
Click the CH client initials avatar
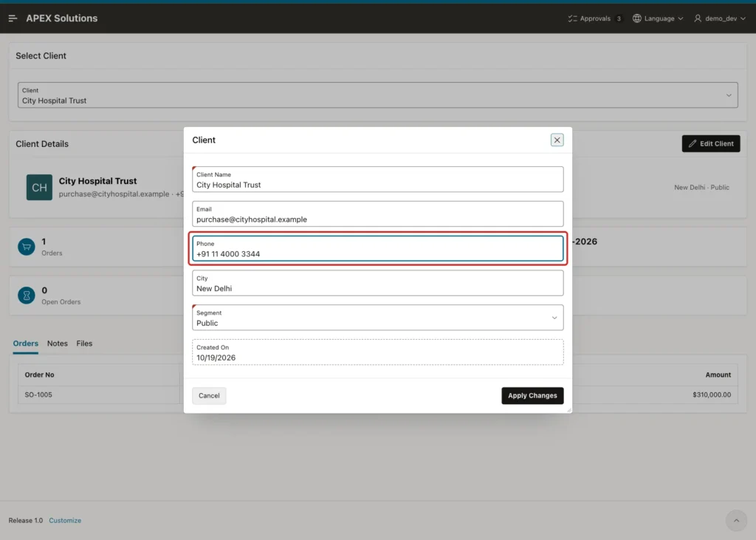point(39,187)
